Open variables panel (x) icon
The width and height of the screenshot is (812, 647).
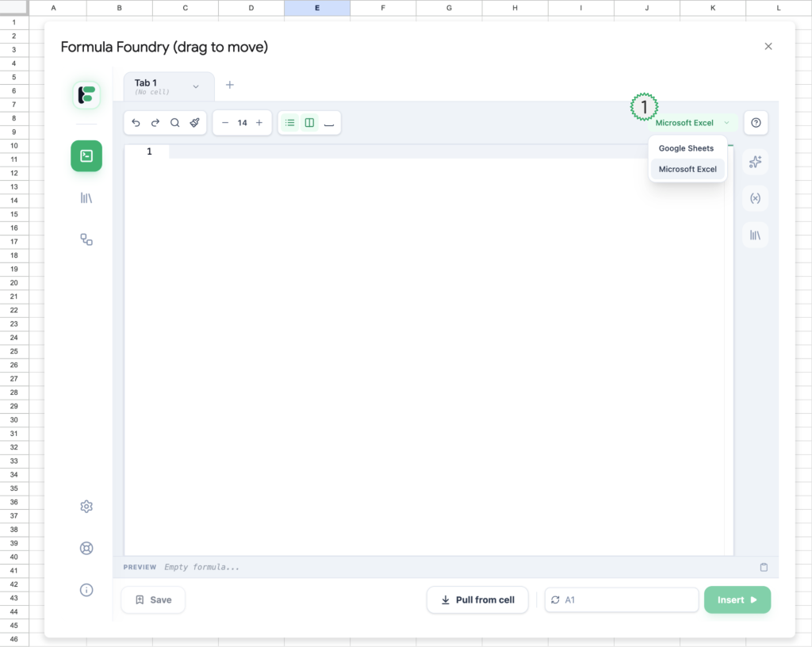[755, 198]
